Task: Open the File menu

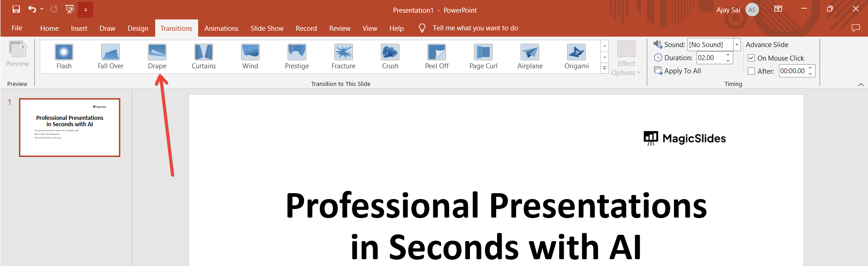Action: pyautogui.click(x=17, y=28)
